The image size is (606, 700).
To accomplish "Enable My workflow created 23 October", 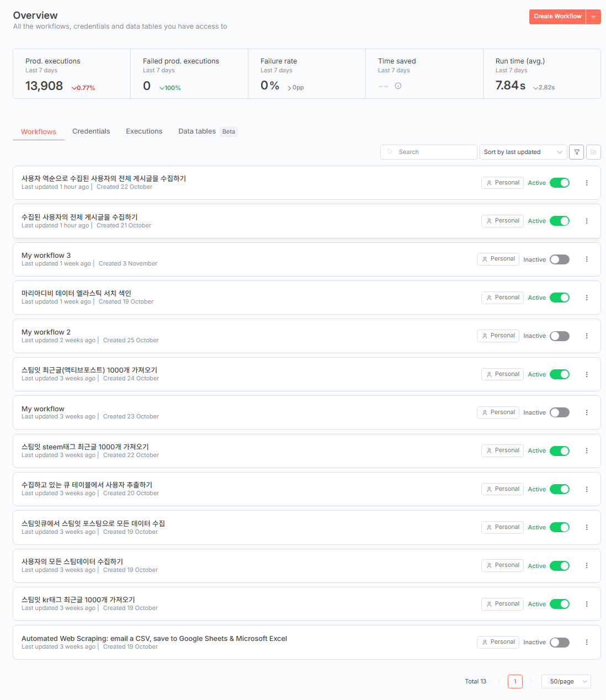I will coord(560,412).
